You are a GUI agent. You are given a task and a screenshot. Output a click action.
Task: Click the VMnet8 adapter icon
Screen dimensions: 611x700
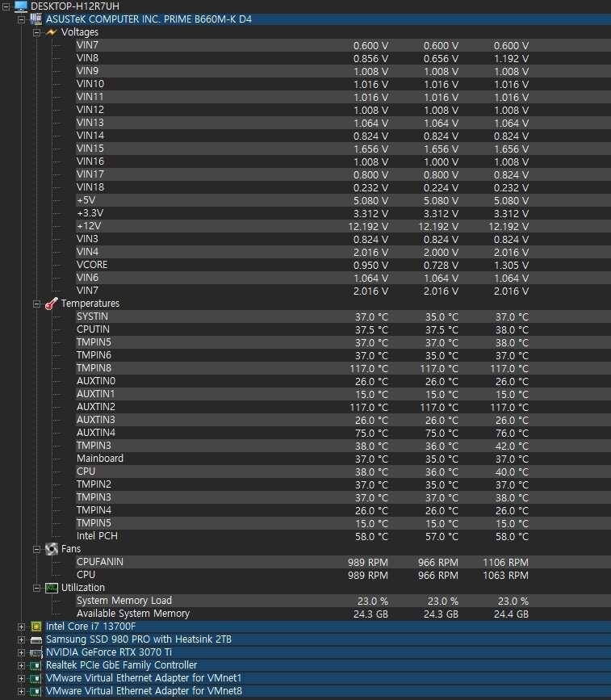(36, 691)
